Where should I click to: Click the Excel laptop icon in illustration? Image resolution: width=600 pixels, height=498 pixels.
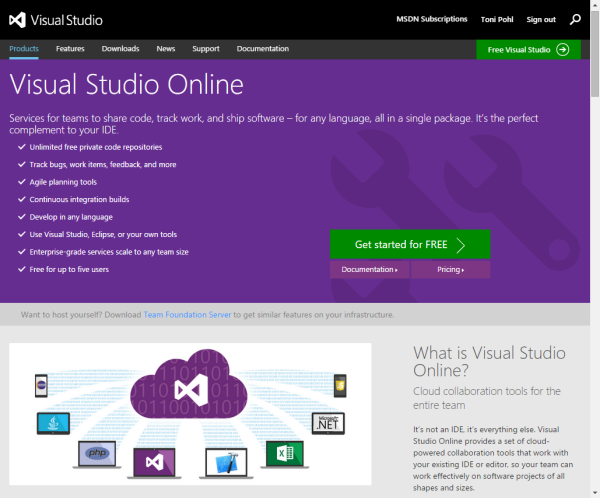click(284, 453)
